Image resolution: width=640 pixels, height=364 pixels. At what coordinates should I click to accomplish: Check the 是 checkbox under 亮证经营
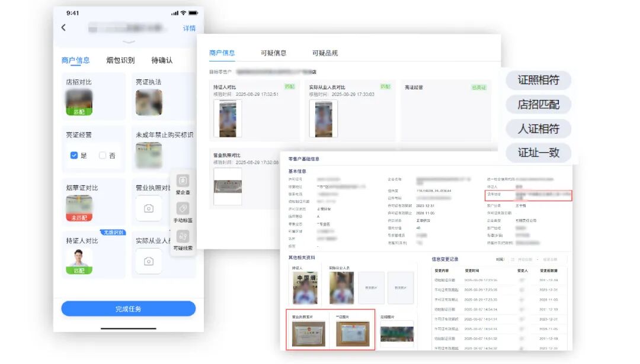coord(74,155)
